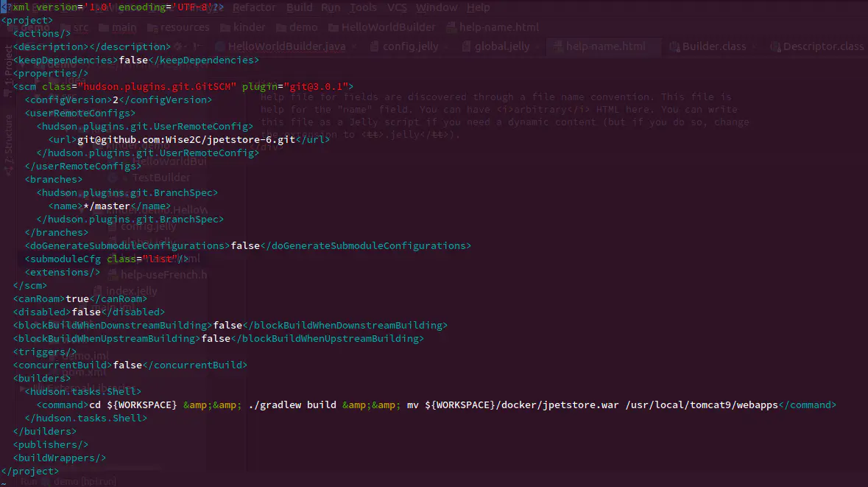Click the opening hudson.tasks.Shell tag
868x487 pixels.
[83, 392]
